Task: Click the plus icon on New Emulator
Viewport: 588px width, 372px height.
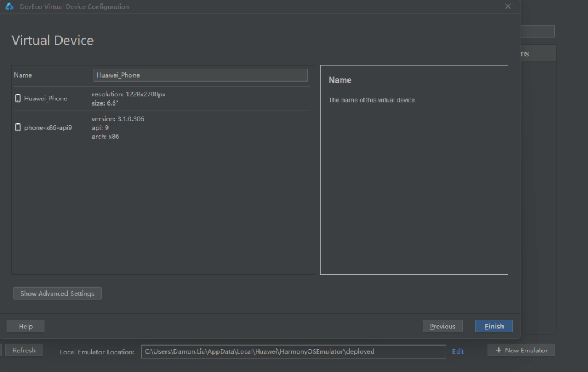Action: tap(498, 350)
